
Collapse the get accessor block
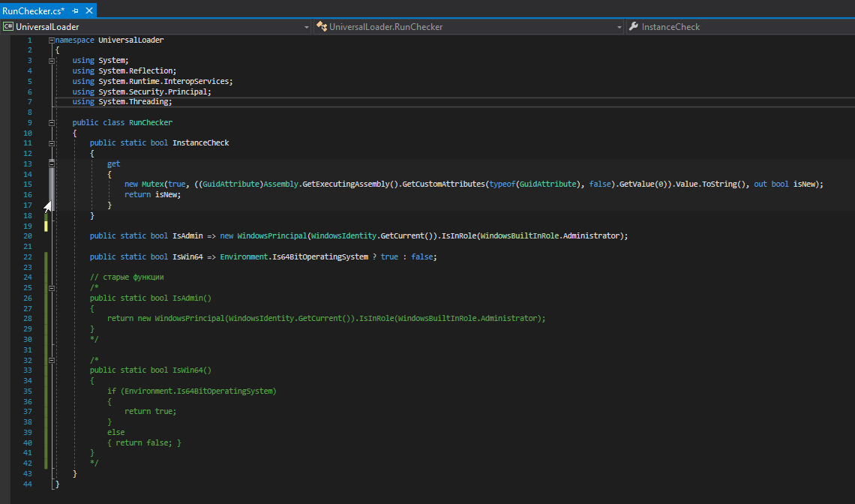tap(51, 163)
